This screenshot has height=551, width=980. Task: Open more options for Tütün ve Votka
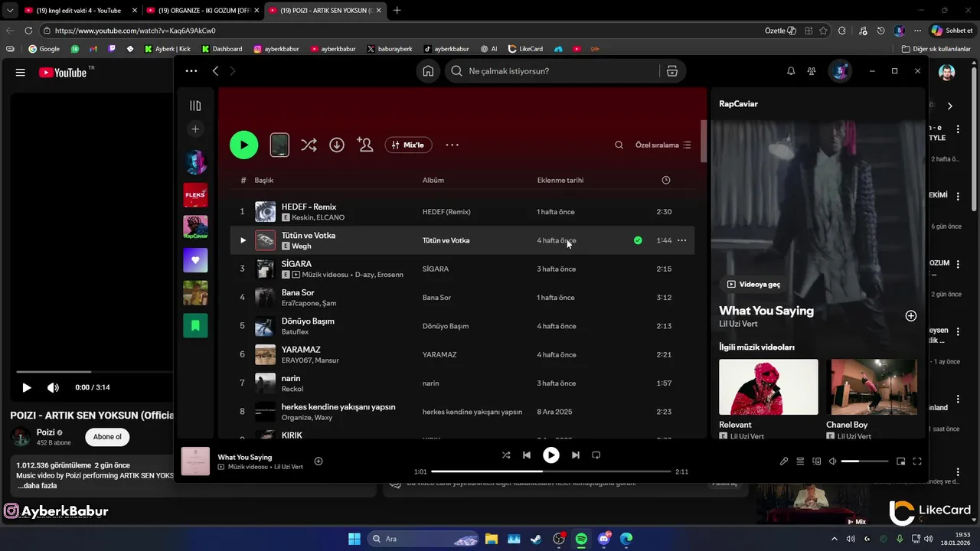(x=681, y=240)
